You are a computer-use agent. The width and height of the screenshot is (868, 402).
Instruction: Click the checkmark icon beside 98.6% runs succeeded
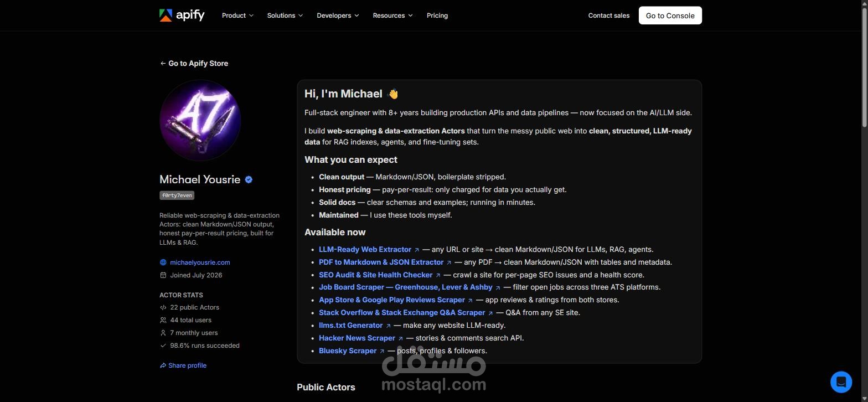[x=163, y=346]
